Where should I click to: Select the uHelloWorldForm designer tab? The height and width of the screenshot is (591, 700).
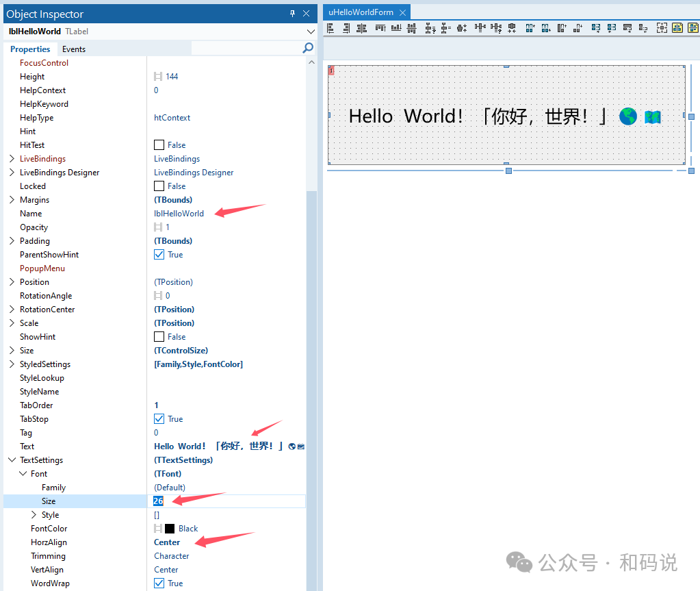pos(361,12)
